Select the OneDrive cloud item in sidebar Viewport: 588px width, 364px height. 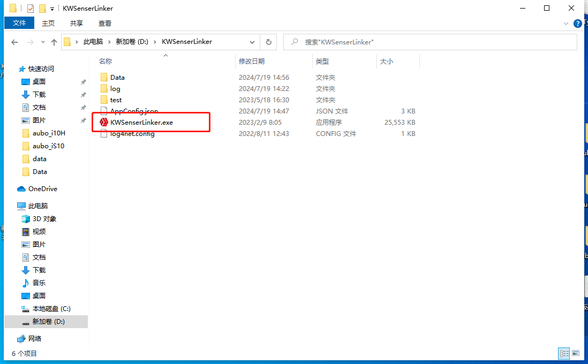click(x=42, y=188)
